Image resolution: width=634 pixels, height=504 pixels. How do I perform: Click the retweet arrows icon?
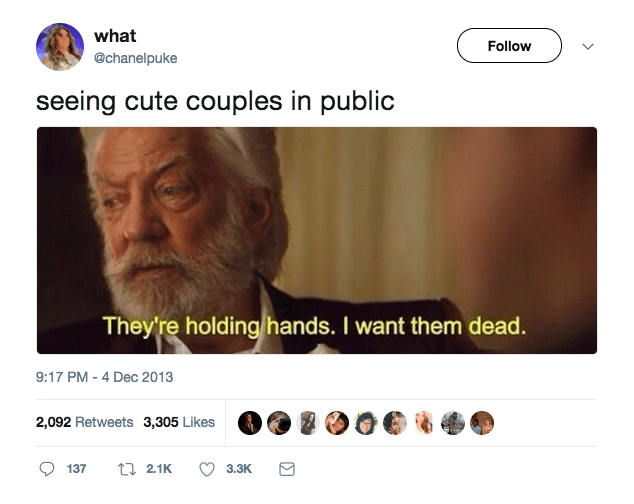[x=127, y=469]
